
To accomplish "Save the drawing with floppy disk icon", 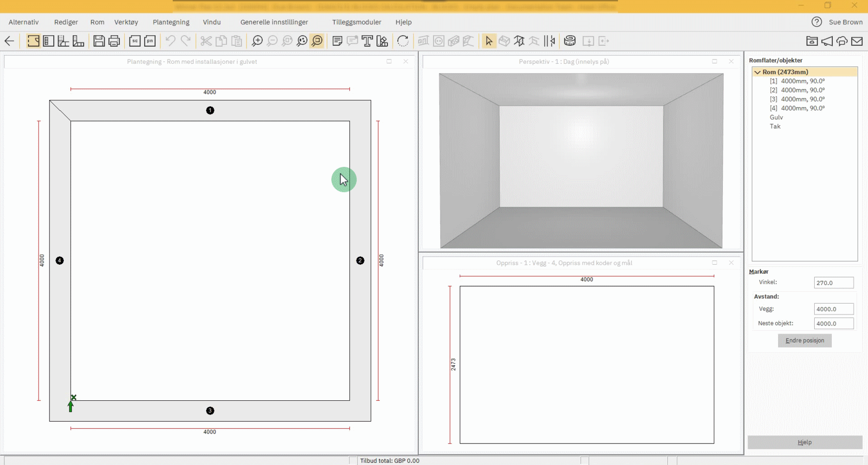I will tap(99, 41).
